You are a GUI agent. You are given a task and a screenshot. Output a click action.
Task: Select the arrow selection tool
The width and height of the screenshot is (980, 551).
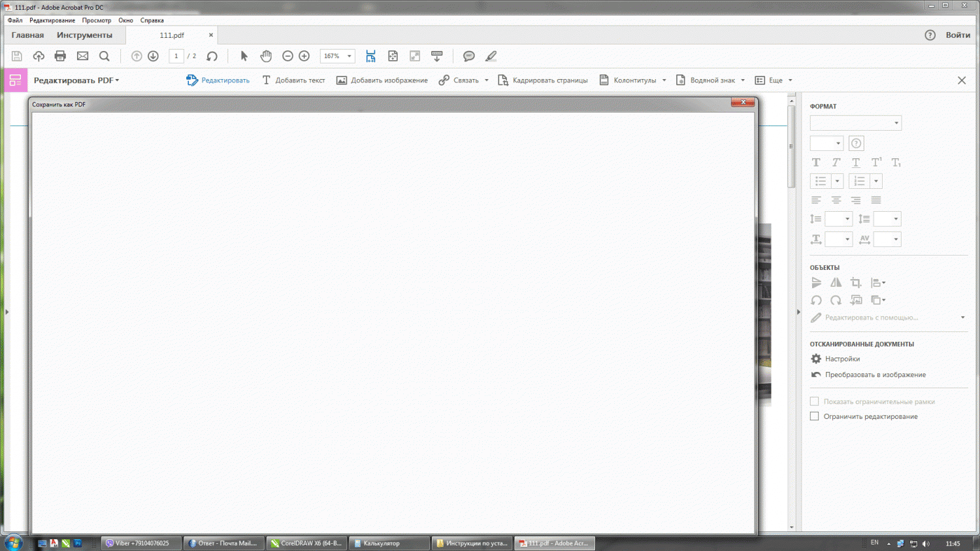pos(244,56)
